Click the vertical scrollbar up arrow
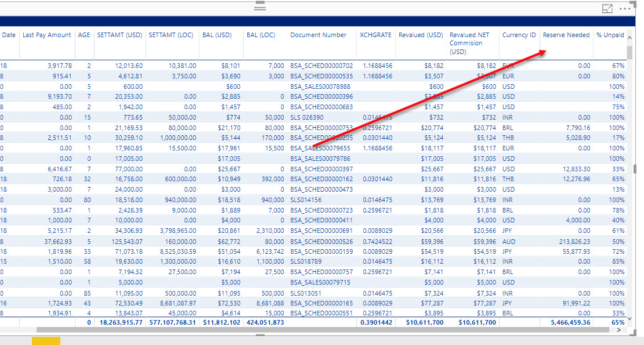The image size is (644, 345). pyautogui.click(x=629, y=38)
